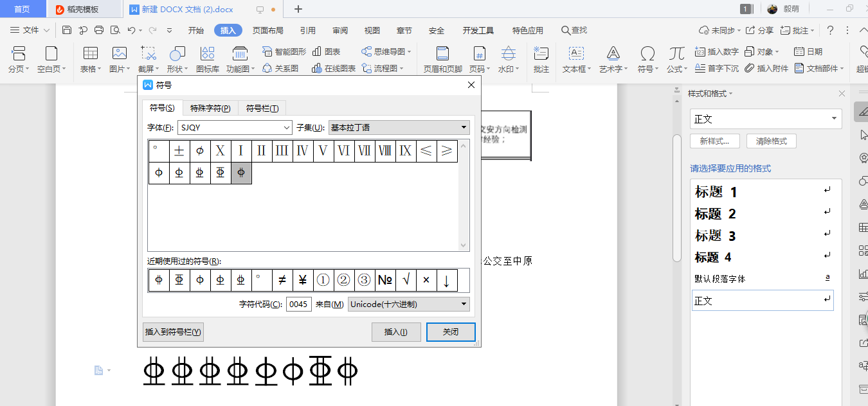Open the WordArt (艺术字) tool
This screenshot has height=406, width=868.
[x=613, y=59]
